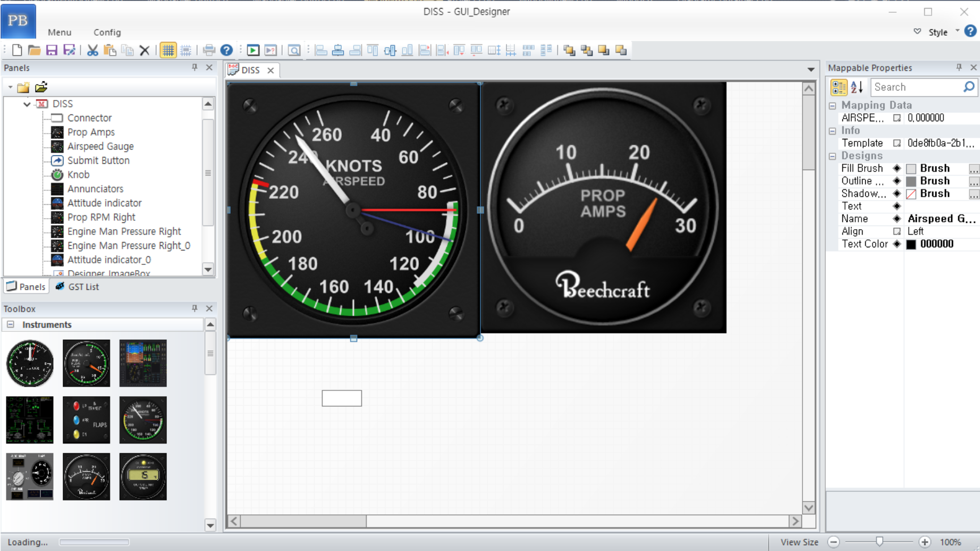Print with the printer icon
980x551 pixels.
coord(209,50)
